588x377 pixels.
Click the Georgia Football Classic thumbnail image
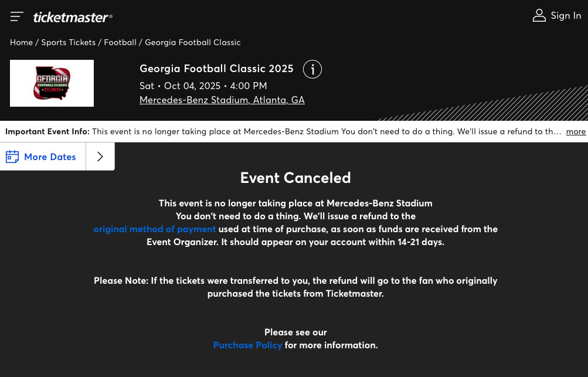[52, 83]
